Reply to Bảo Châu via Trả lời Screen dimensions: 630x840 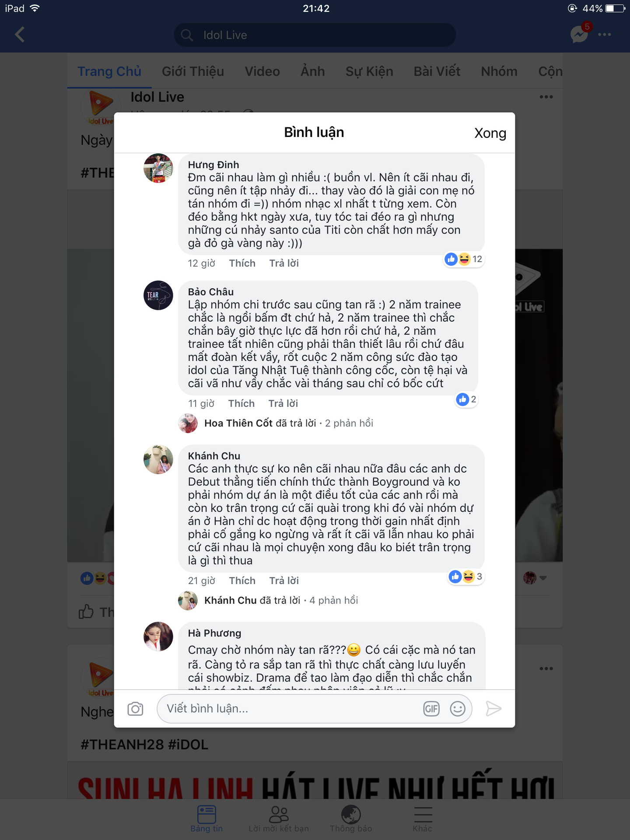[283, 403]
